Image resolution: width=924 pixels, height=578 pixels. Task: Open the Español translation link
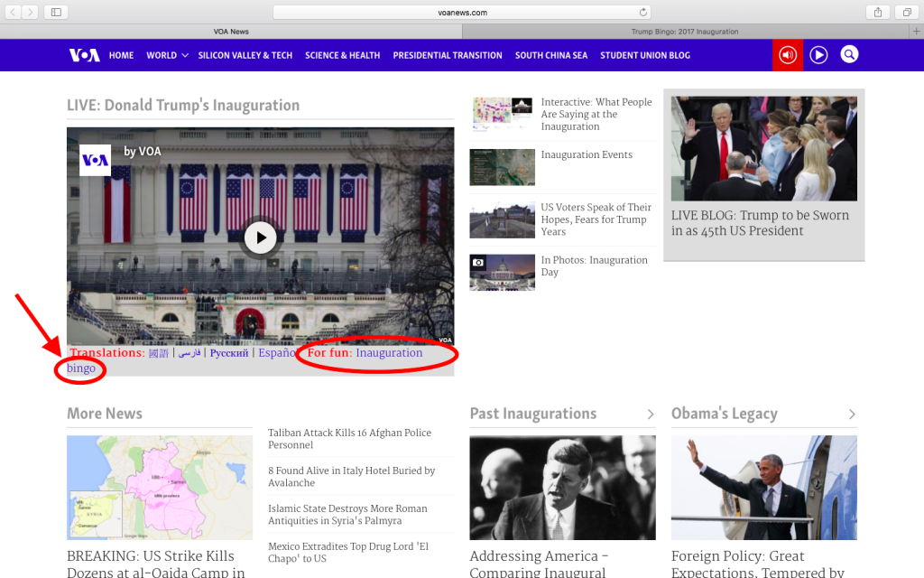pos(277,353)
